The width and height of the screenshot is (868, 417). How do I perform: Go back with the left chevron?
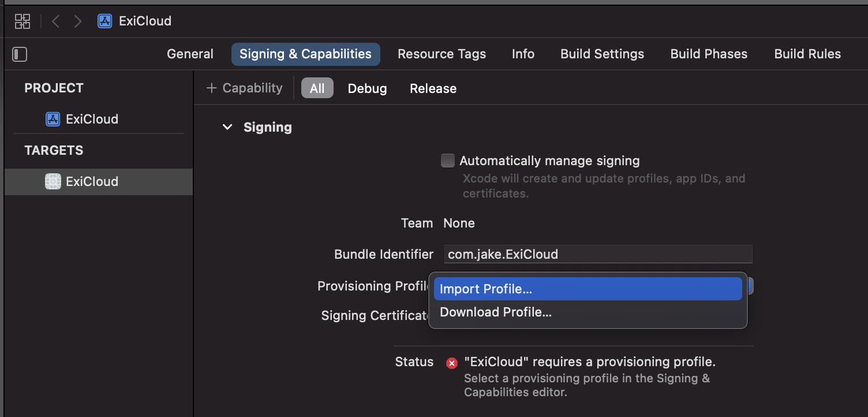[x=55, y=21]
